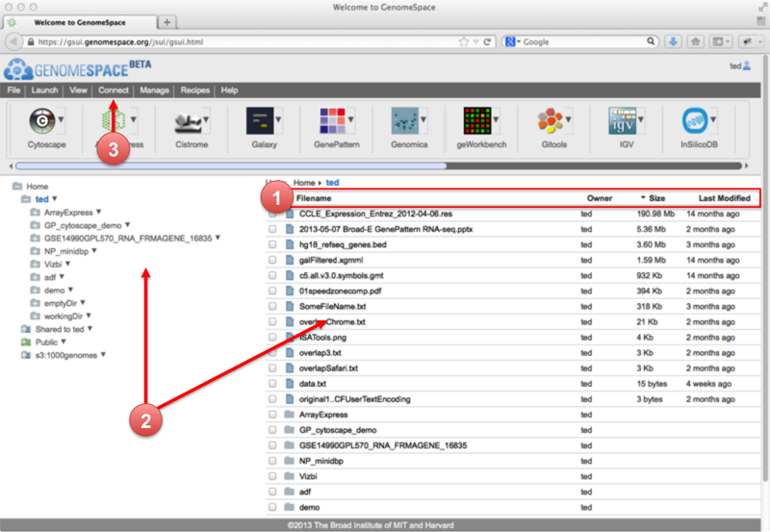Screen dimensions: 770x532
Task: Open the ted folder dropdown arrow in tree
Action: [x=55, y=199]
